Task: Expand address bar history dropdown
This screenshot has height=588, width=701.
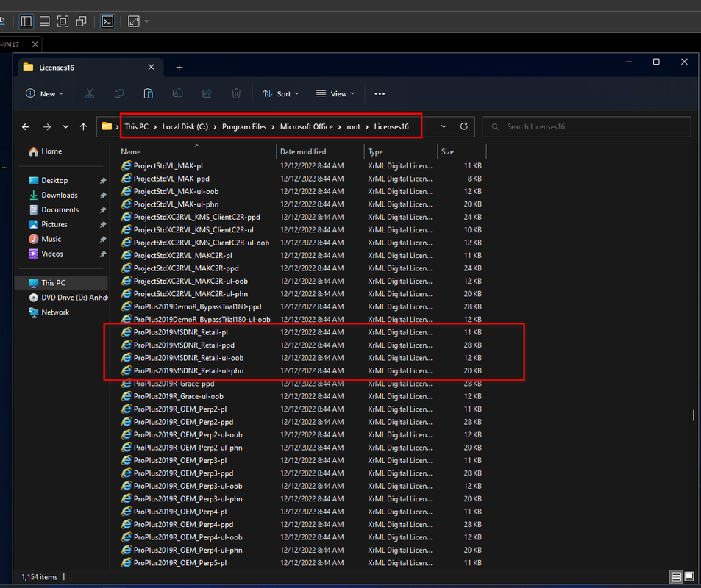Action: coord(444,126)
